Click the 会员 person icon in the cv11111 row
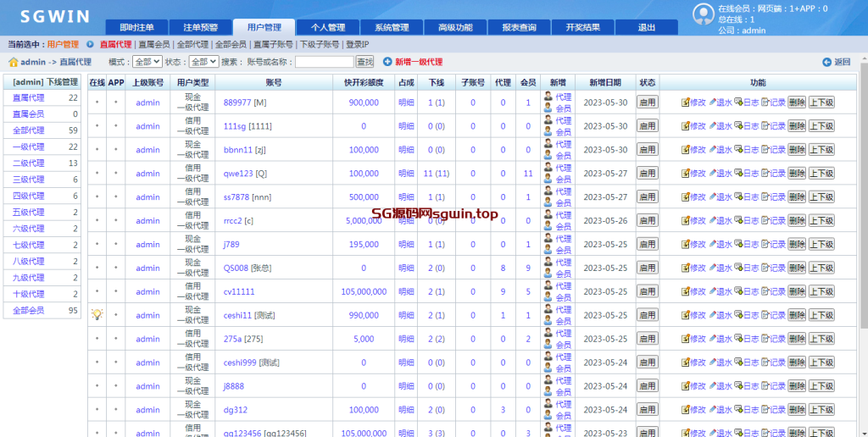868x437 pixels. coord(548,297)
